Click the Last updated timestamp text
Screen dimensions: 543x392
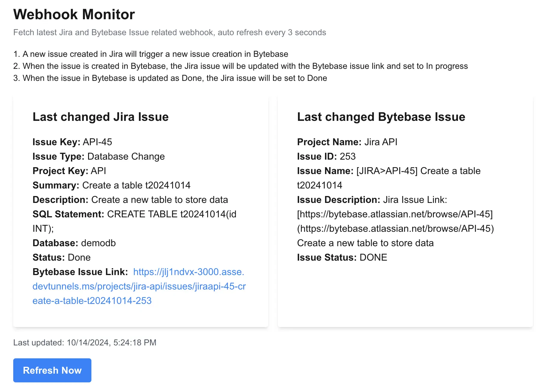point(85,342)
